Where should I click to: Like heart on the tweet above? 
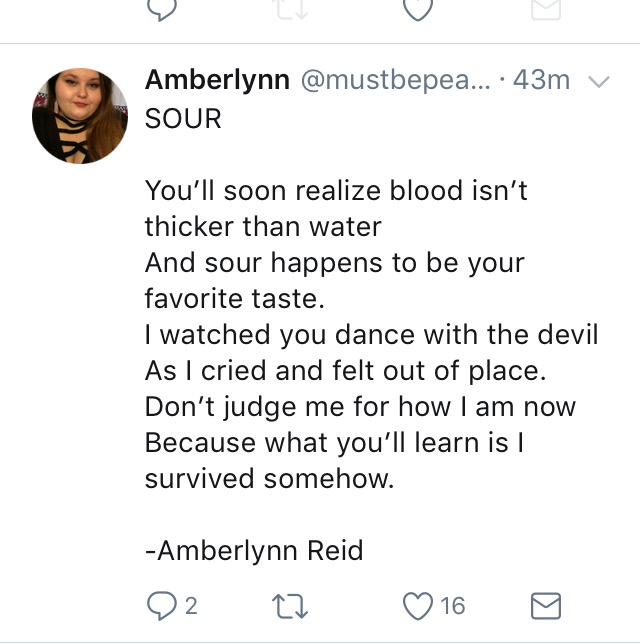click(418, 9)
